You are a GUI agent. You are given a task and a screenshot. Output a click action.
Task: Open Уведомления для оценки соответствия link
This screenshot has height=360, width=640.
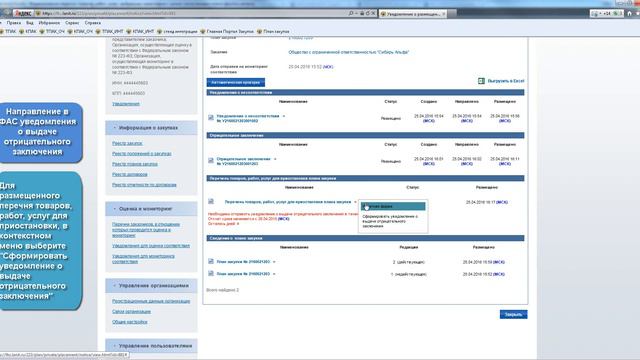pos(151,246)
